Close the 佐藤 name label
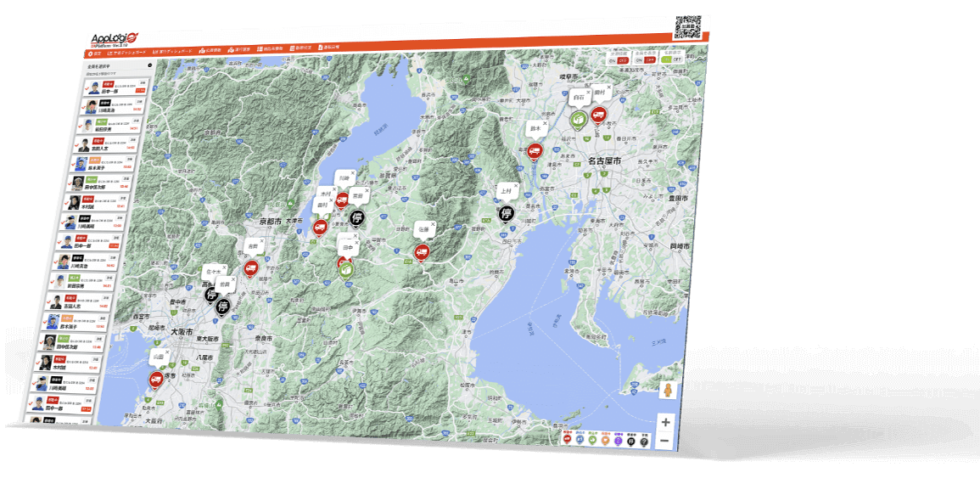This screenshot has height=484, width=980. click(x=432, y=224)
